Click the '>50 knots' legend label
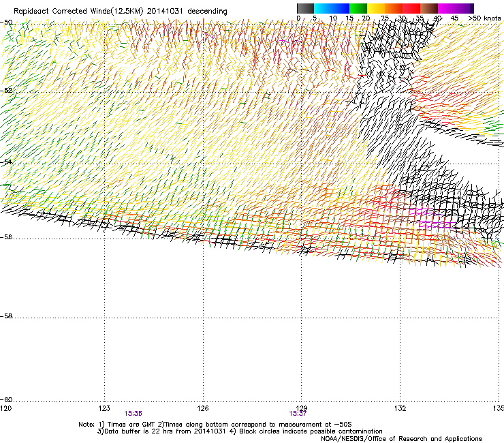This screenshot has height=443, width=504. tap(484, 18)
